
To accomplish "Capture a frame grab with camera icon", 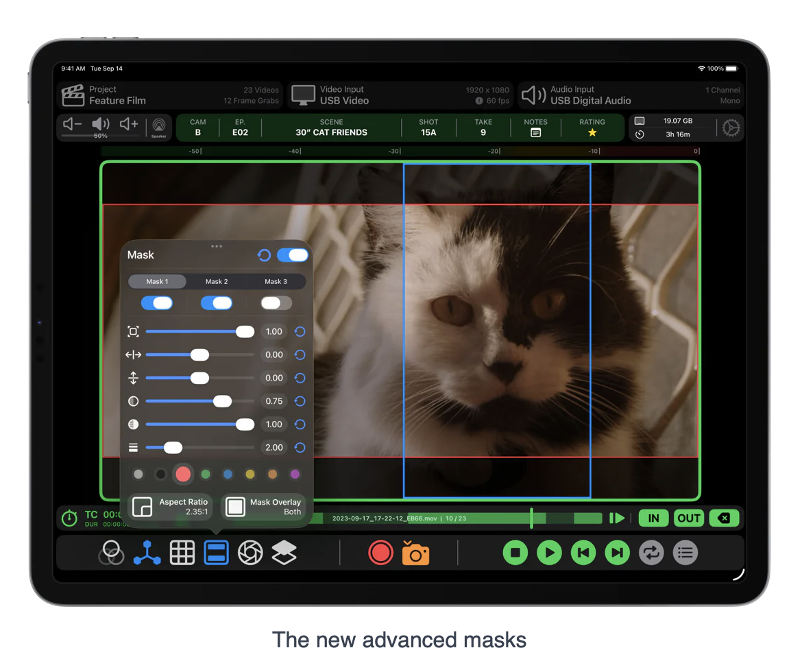I will 415,553.
